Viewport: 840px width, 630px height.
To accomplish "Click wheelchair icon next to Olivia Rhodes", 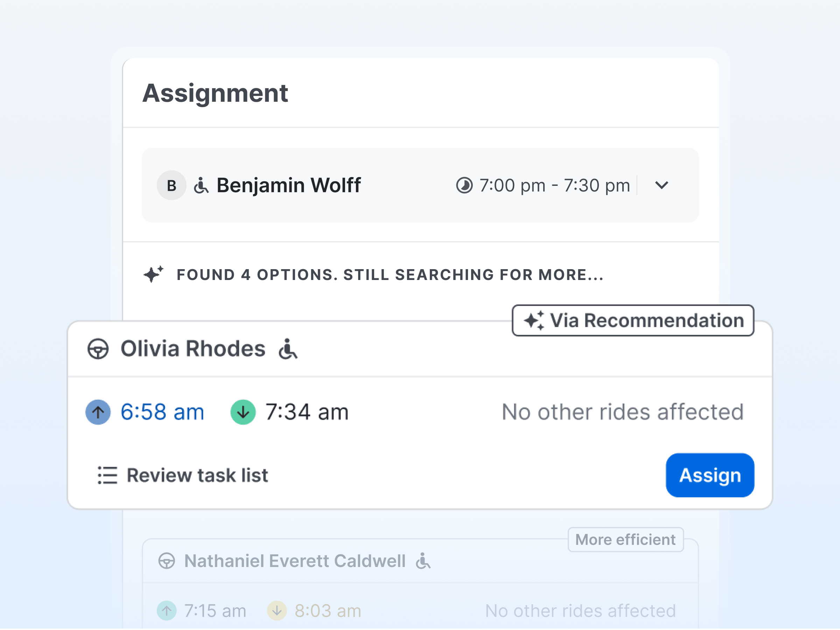I will [x=288, y=349].
